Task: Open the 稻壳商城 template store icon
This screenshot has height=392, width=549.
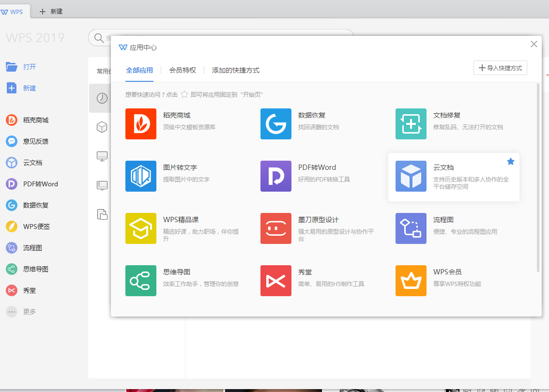Action: (x=141, y=124)
